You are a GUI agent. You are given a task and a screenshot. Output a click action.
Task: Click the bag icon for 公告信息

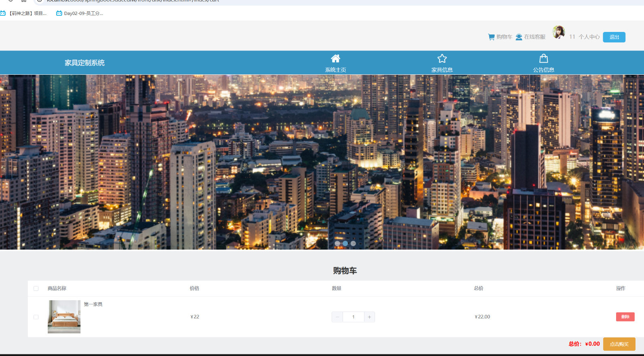tap(543, 59)
